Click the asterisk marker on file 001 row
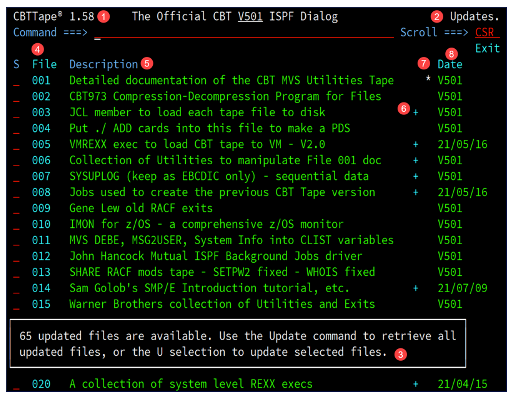 click(x=428, y=79)
